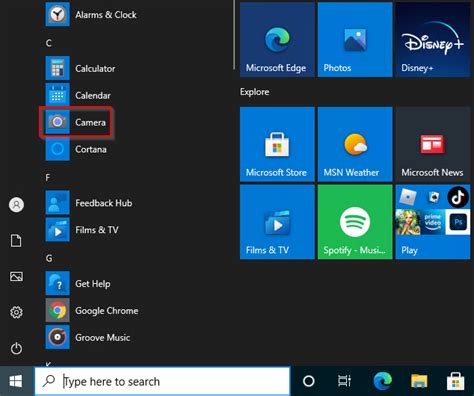
Task: Click the Spotify tile
Action: pyautogui.click(x=355, y=222)
